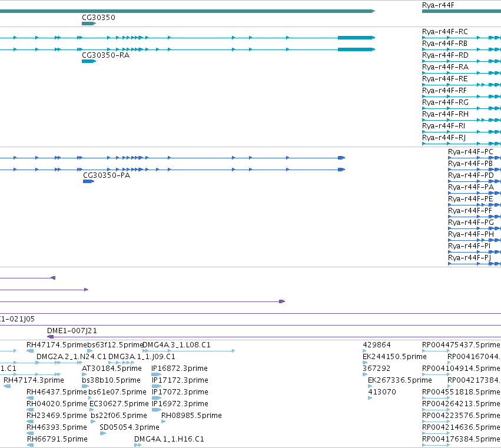Image resolution: width=501 pixels, height=448 pixels.
Task: Click EST bs38b10.5prime
Action: pos(111,380)
